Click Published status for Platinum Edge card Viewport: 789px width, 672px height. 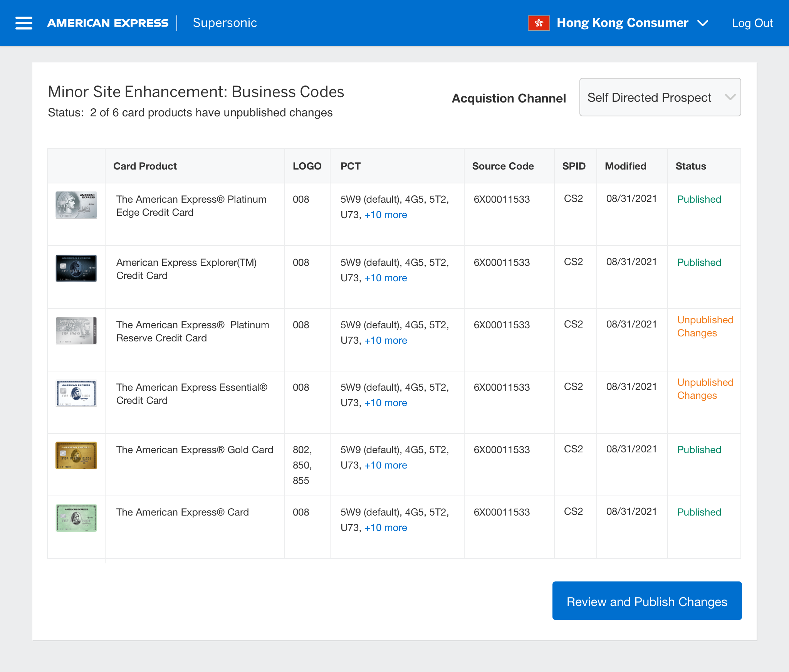(699, 199)
